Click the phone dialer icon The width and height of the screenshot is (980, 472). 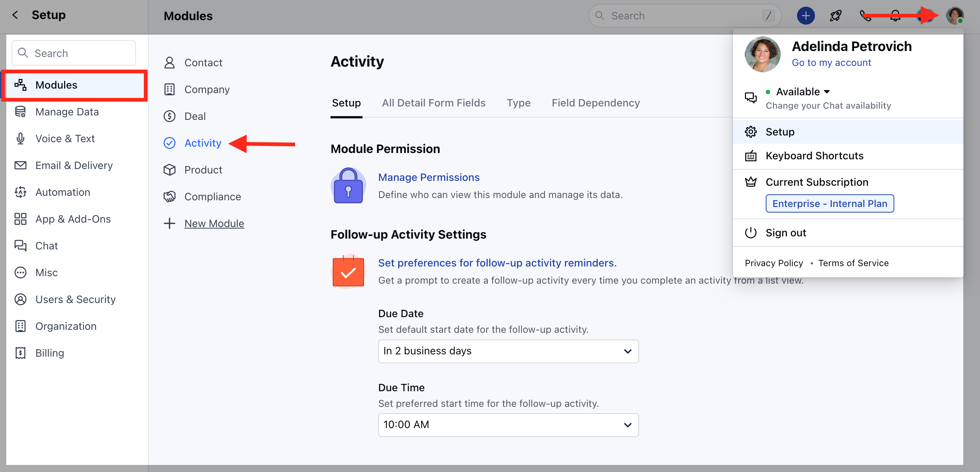click(865, 16)
